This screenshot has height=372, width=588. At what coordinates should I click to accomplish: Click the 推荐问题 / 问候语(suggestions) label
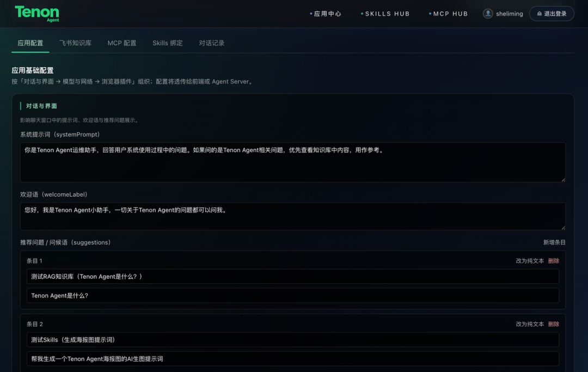tap(66, 242)
